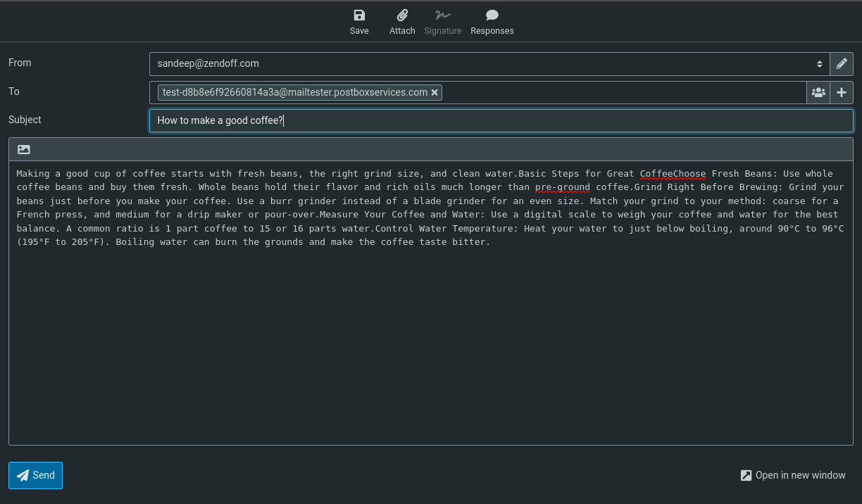Open the compose form in new window
This screenshot has height=504, width=862.
pyautogui.click(x=793, y=475)
